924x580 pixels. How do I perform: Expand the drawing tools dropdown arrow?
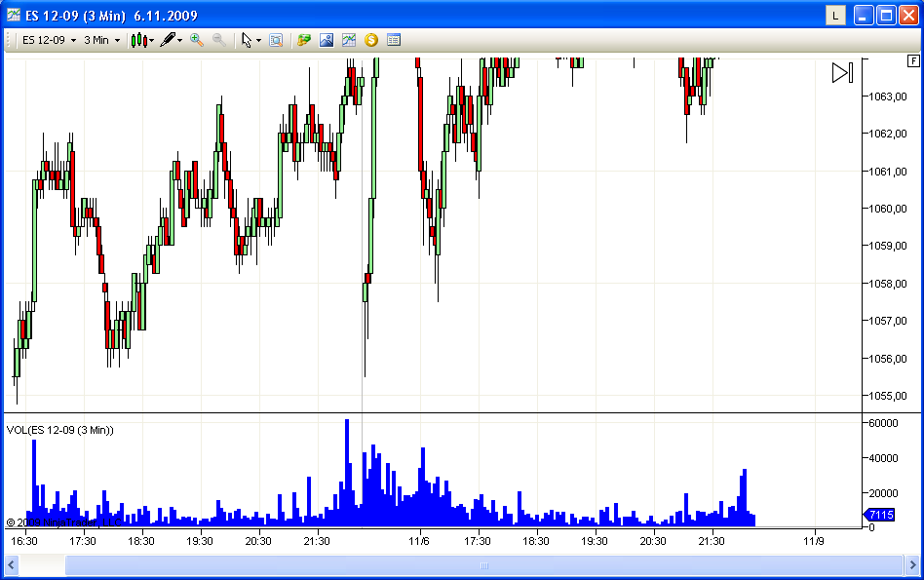pos(179,41)
